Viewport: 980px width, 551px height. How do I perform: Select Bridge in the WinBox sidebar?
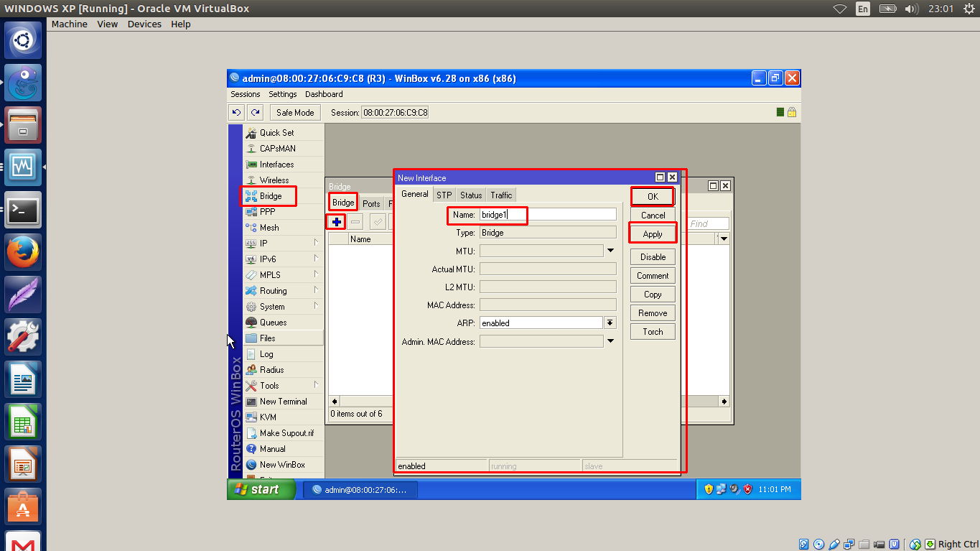[x=271, y=196]
